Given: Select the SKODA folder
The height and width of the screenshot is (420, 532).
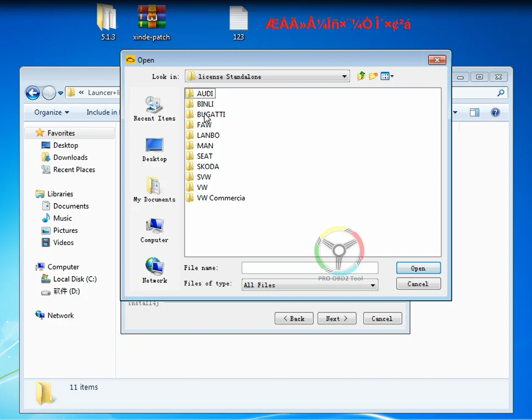Looking at the screenshot, I should coord(203,167).
